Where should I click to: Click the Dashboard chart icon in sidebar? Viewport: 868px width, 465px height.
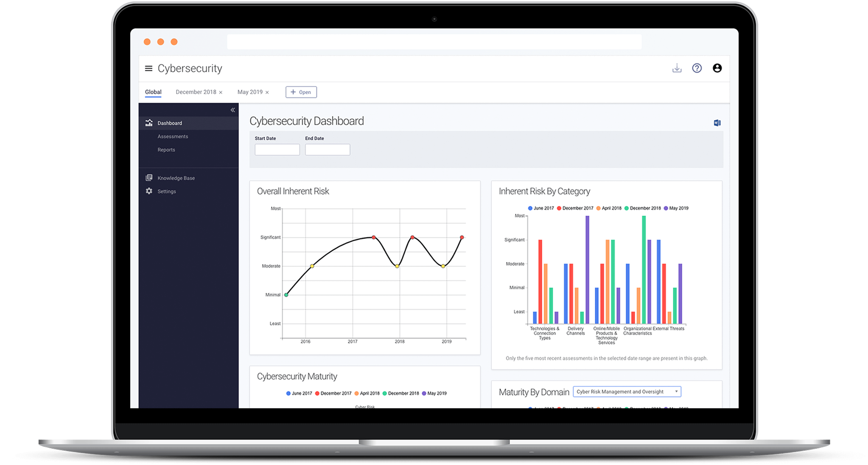149,123
